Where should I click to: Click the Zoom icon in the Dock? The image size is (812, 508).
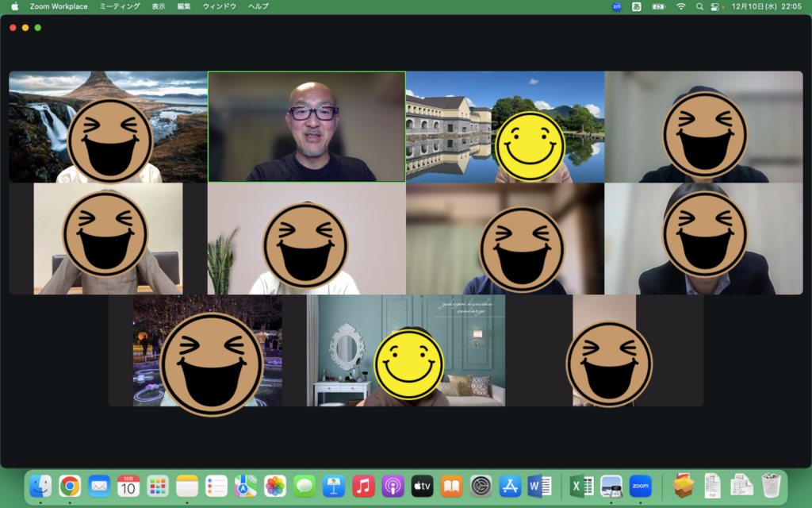640,486
